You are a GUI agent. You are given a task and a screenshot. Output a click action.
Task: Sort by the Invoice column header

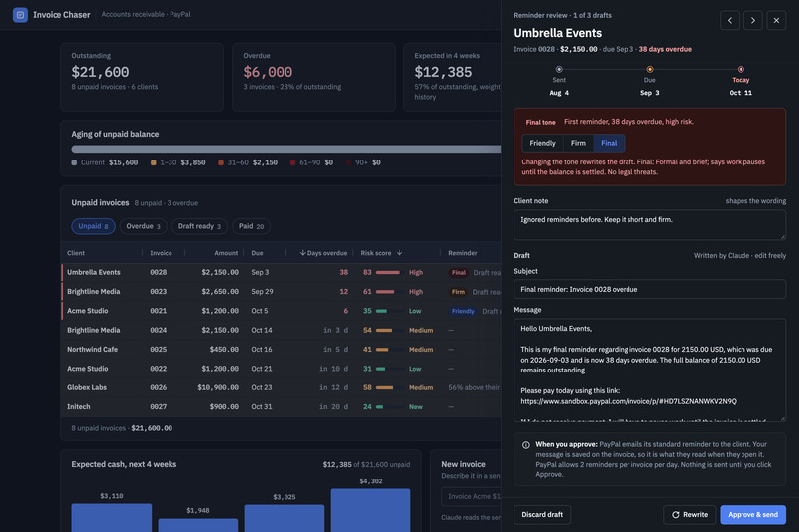pos(161,253)
